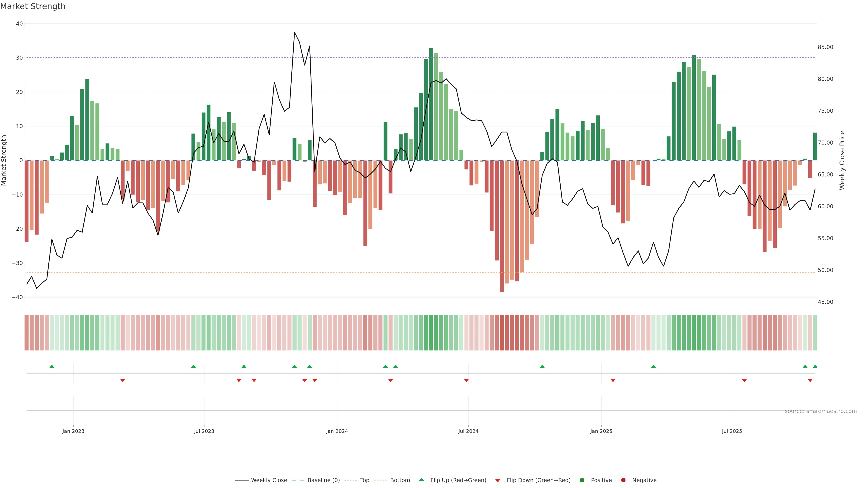Click the red flip-down marker nearest Jul 2024
This screenshot has height=488, width=868.
point(466,380)
